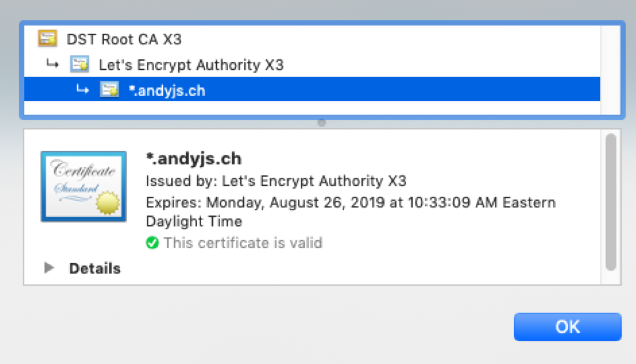The image size is (636, 364).
Task: Click the Expires date text line
Action: click(x=351, y=202)
